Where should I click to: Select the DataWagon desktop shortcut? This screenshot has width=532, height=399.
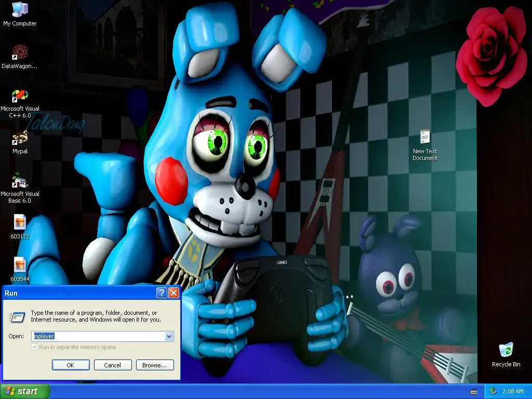(x=20, y=56)
